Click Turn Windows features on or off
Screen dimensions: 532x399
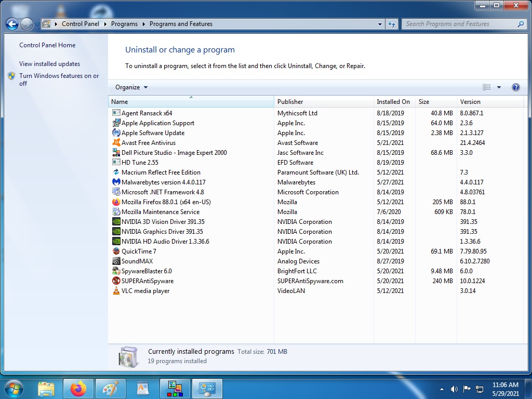click(x=59, y=79)
